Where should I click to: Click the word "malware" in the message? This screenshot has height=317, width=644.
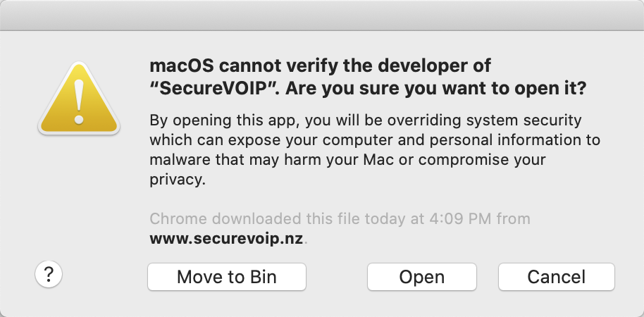click(x=180, y=159)
